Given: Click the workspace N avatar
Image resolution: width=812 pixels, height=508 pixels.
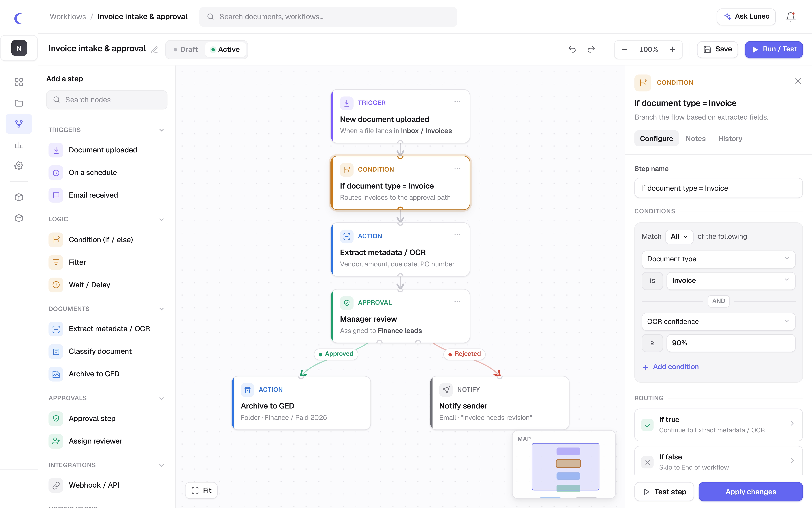Looking at the screenshot, I should (19, 48).
